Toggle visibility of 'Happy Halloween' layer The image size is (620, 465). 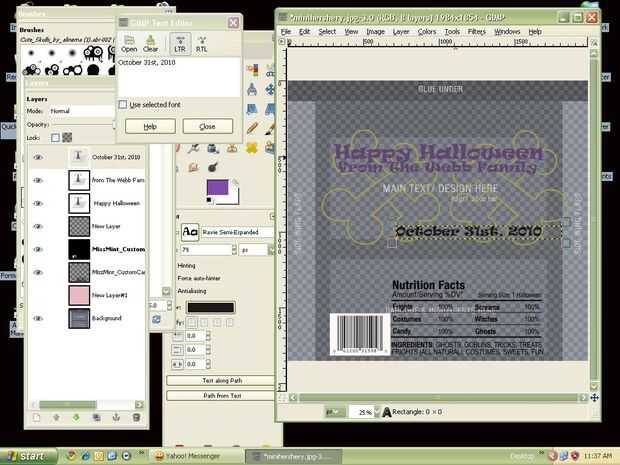(38, 203)
